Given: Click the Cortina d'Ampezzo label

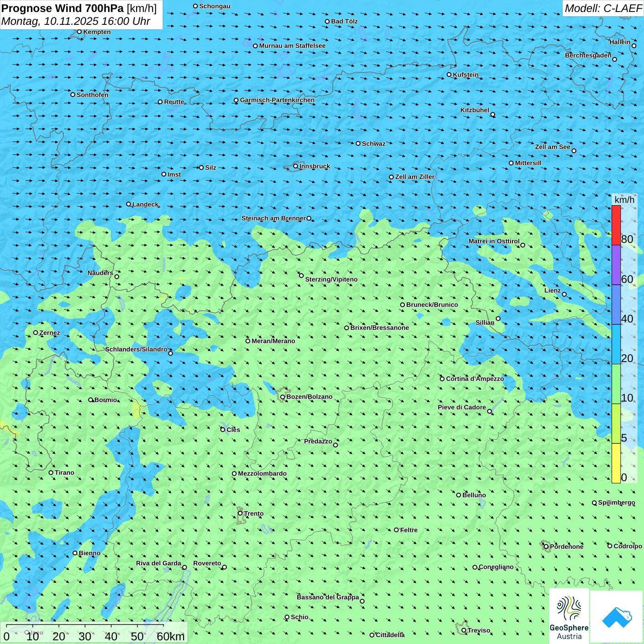Looking at the screenshot, I should click(x=475, y=379).
